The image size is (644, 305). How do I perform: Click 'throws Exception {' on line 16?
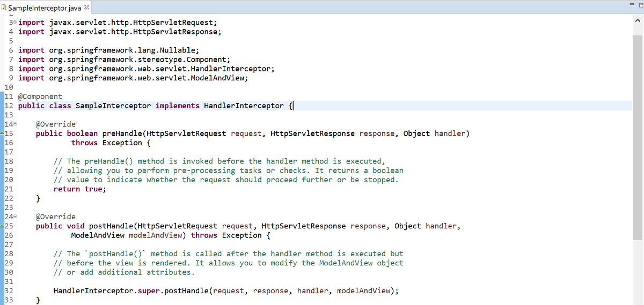click(x=111, y=143)
